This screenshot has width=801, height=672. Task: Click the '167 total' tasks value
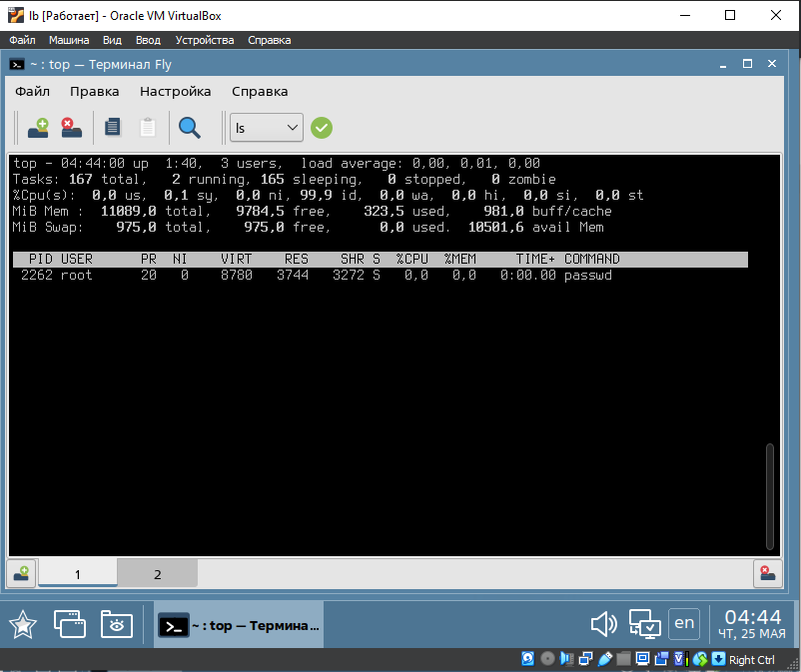tap(107, 180)
